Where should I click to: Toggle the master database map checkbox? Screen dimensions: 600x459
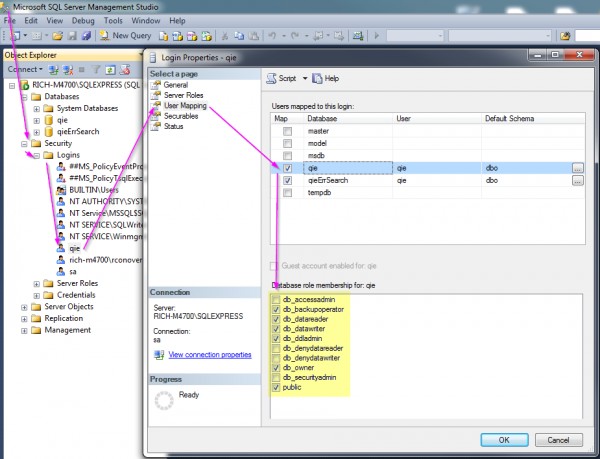[x=287, y=131]
